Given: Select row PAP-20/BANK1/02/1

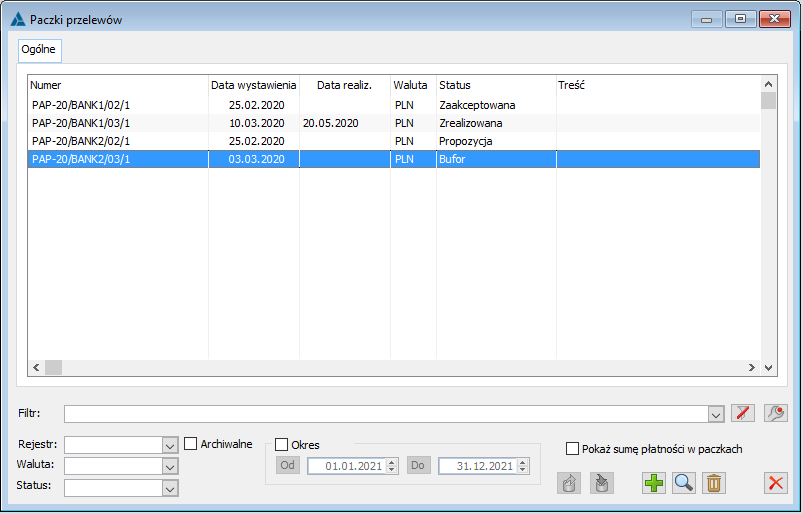Looking at the screenshot, I should point(394,105).
